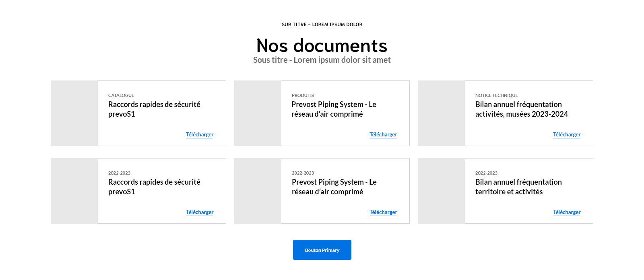
Task: Click the 2022-2023 label above Prevost Piping System
Action: click(303, 173)
